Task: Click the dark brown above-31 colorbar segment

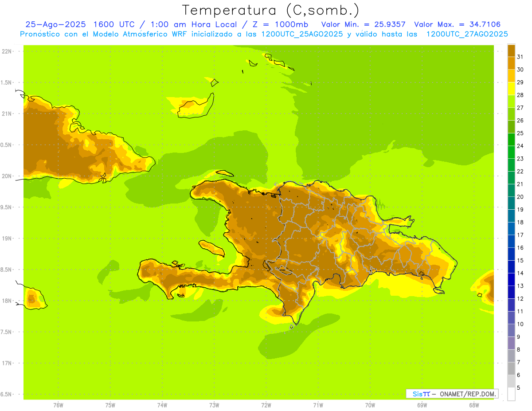Action: pyautogui.click(x=511, y=51)
